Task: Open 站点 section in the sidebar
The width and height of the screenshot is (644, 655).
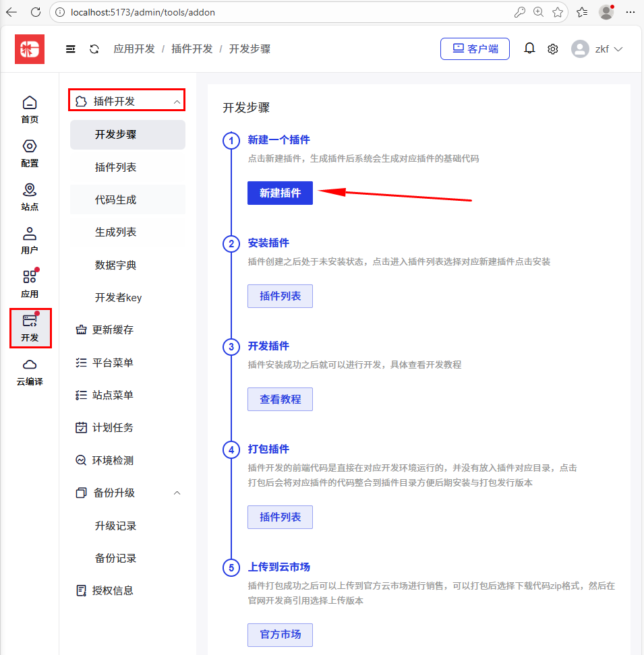Action: tap(30, 197)
